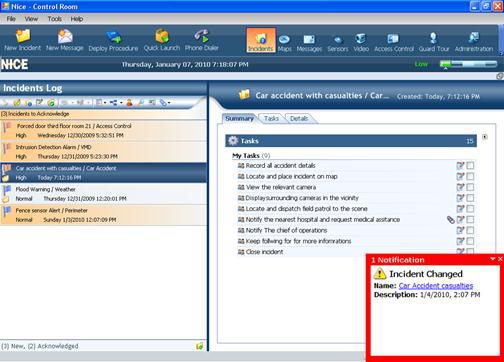Screen dimensions: 504x362
Task: Open the File menu
Action: (11, 19)
